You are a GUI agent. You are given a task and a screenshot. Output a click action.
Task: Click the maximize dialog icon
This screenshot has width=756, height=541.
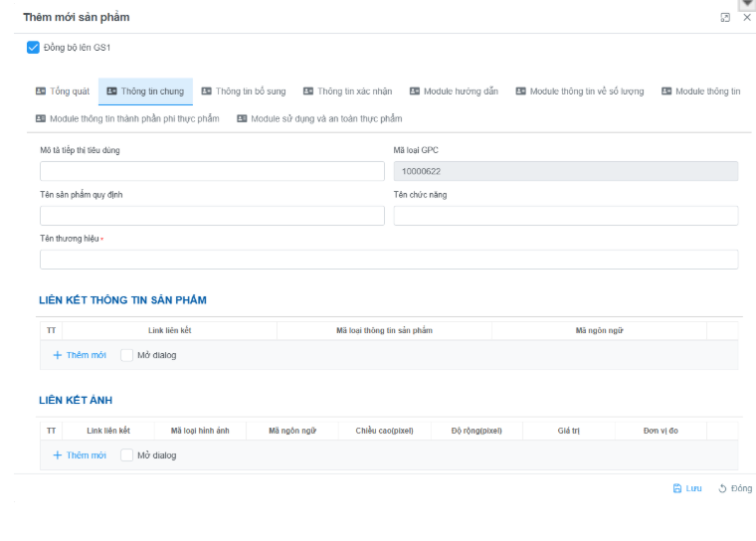(x=725, y=18)
